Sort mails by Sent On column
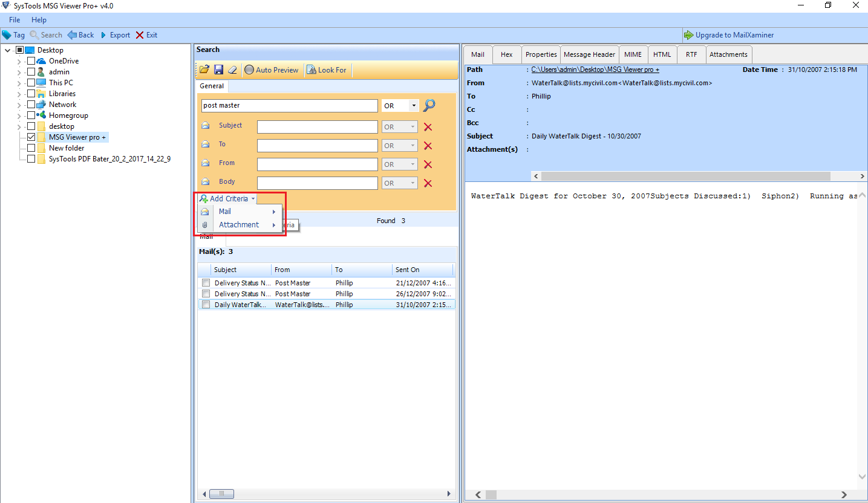Screen dimensions: 868x503 point(422,270)
